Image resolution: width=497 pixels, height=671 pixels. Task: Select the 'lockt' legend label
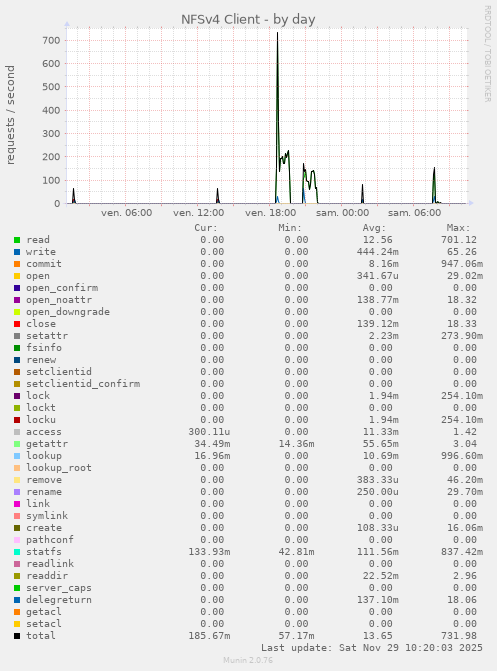[41, 407]
